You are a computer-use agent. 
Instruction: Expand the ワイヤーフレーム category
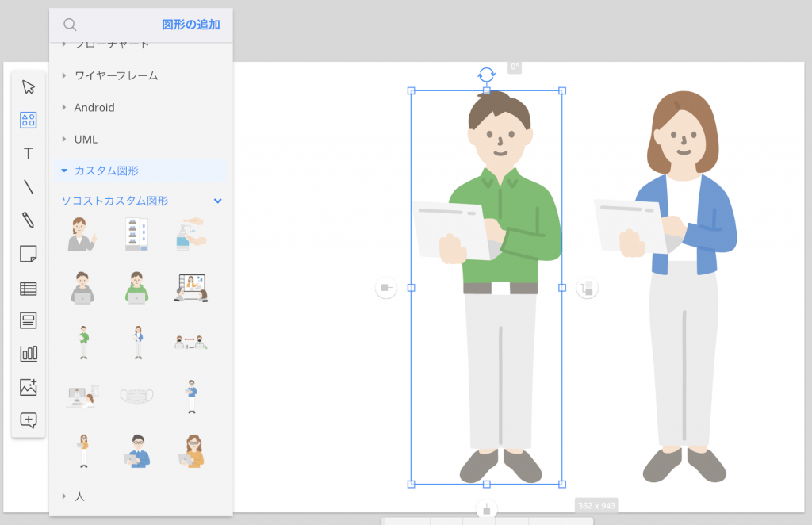pyautogui.click(x=116, y=75)
